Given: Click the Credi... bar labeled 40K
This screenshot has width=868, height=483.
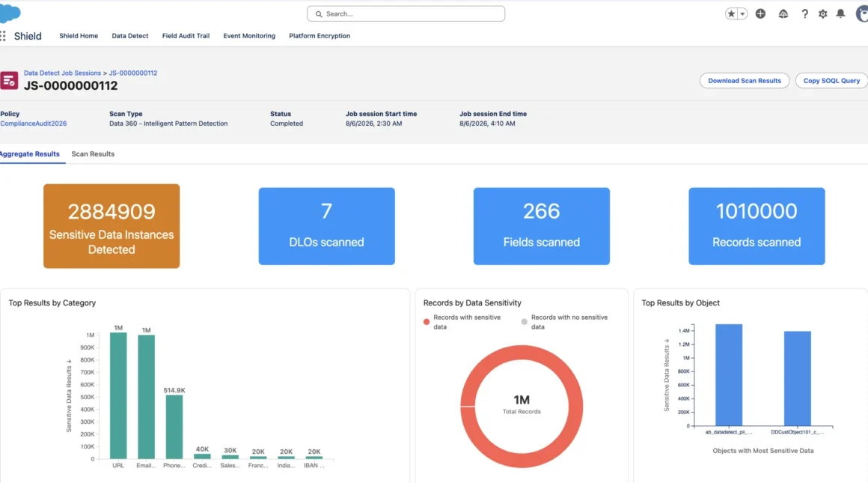Looking at the screenshot, I should [202, 456].
